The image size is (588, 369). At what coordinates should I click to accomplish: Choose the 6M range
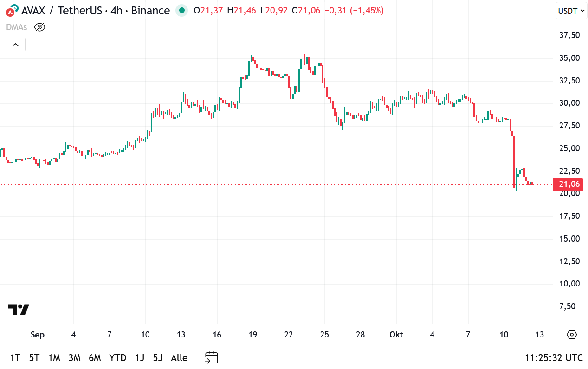95,357
